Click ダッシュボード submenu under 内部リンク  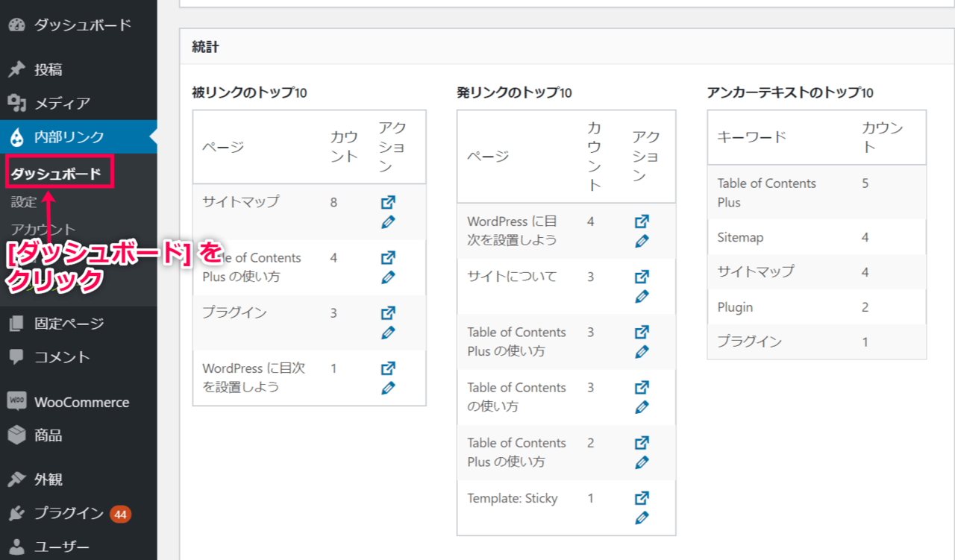click(56, 174)
